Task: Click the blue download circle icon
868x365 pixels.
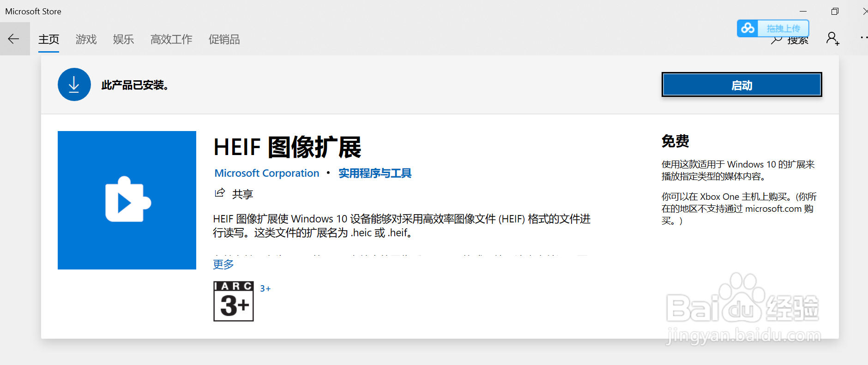Action: (x=74, y=84)
